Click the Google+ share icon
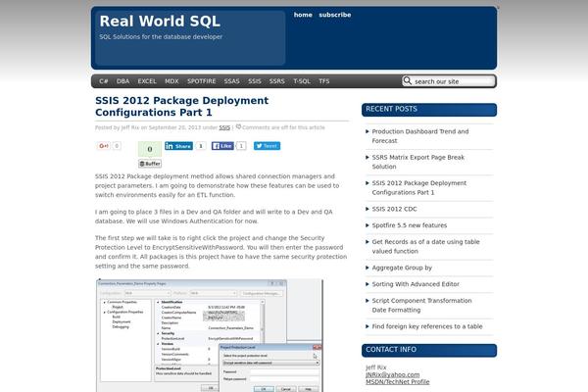The image size is (588, 392). coord(104,146)
